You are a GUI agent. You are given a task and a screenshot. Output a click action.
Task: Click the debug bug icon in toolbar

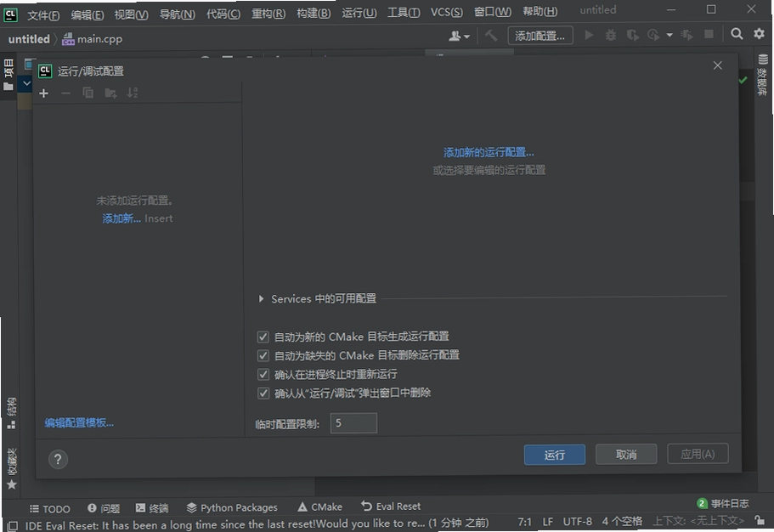click(x=611, y=35)
